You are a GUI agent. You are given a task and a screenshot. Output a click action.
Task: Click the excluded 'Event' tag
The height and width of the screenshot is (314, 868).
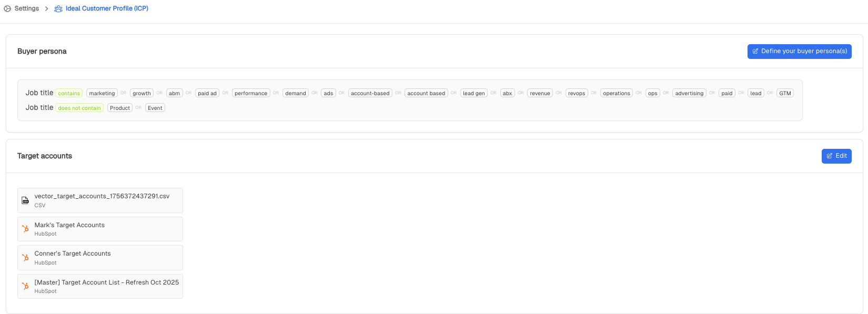tap(155, 108)
